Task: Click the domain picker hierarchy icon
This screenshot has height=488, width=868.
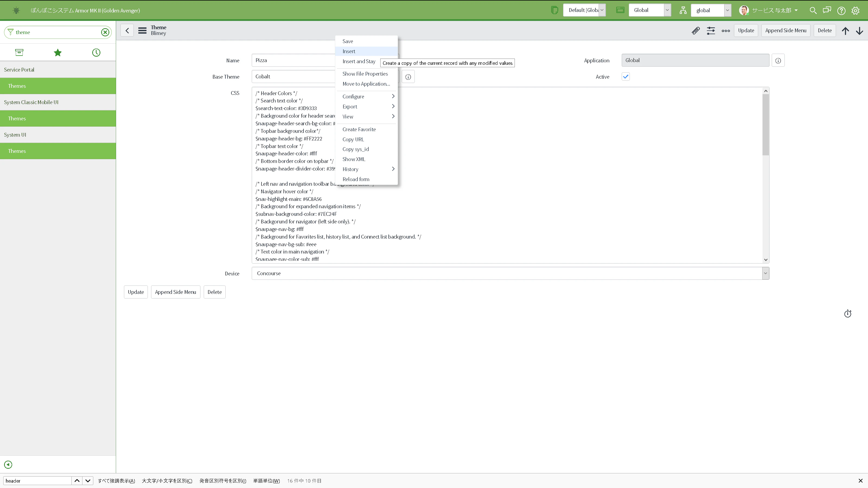Action: [x=683, y=10]
